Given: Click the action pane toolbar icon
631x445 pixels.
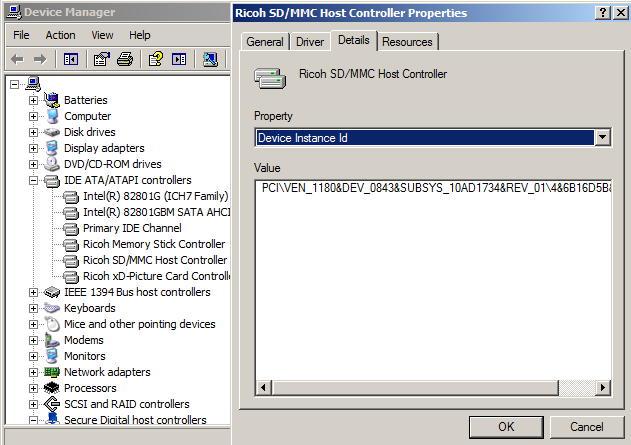Looking at the screenshot, I should pyautogui.click(x=179, y=60).
